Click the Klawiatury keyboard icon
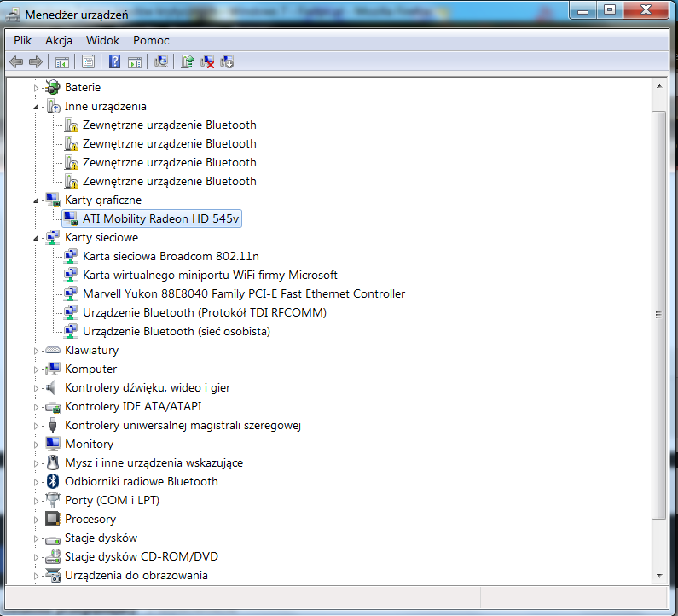The image size is (678, 616). tap(53, 350)
